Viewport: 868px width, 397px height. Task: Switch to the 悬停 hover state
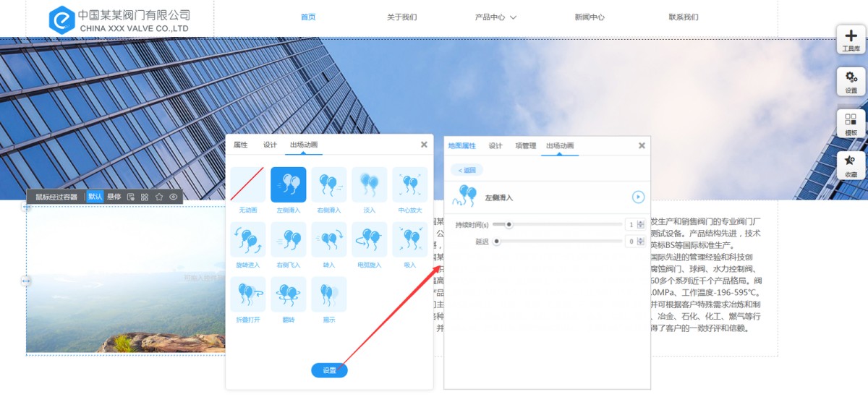pyautogui.click(x=114, y=197)
